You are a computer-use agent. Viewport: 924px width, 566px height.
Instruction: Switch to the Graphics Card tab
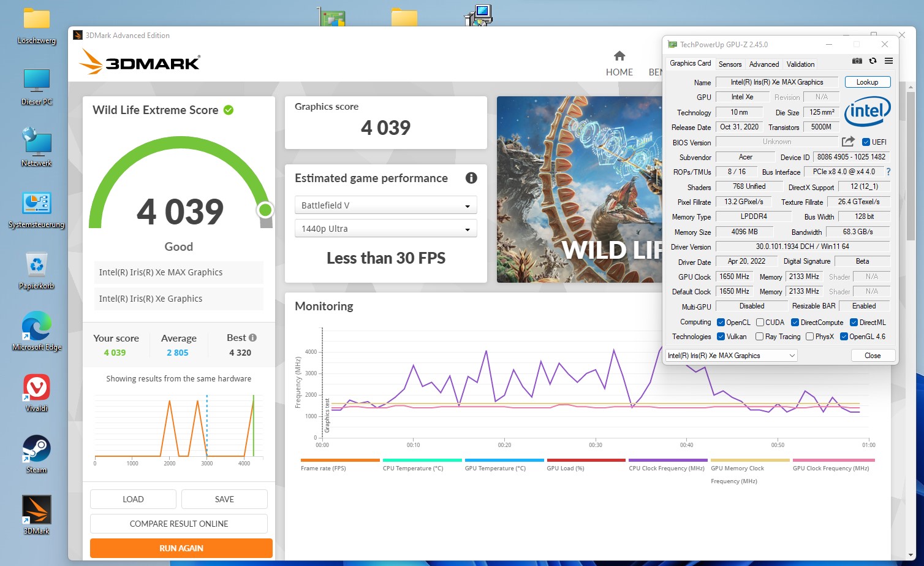point(690,63)
